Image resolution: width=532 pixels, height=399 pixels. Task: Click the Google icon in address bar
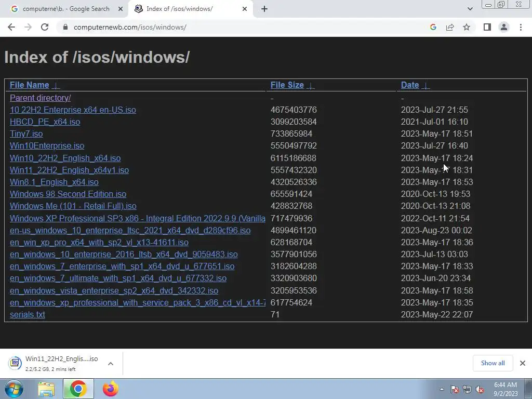[433, 27]
